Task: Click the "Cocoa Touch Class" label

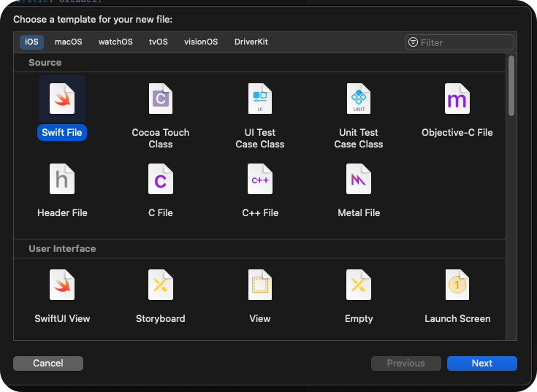Action: 161,138
